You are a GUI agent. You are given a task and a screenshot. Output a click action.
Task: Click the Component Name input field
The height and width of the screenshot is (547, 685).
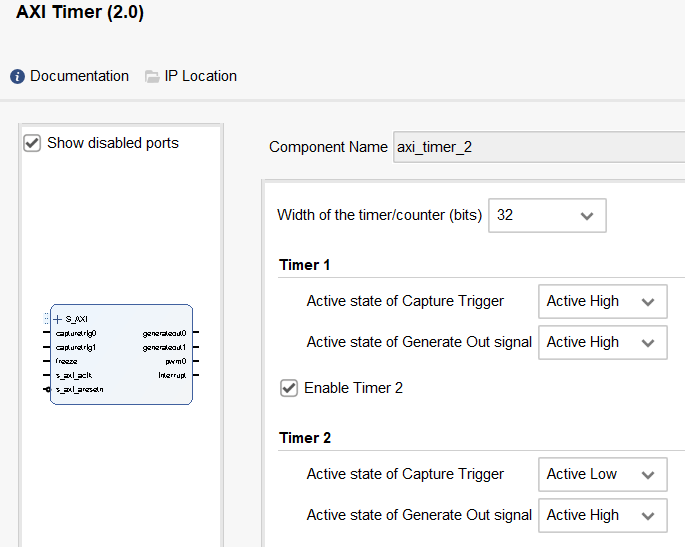[538, 147]
